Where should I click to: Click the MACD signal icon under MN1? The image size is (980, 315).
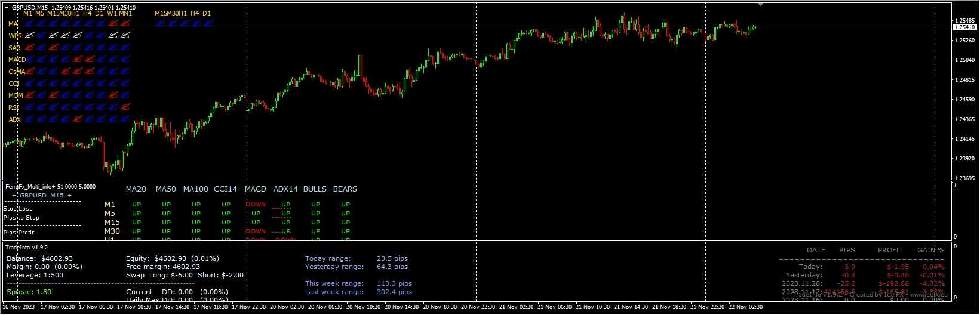pos(125,59)
